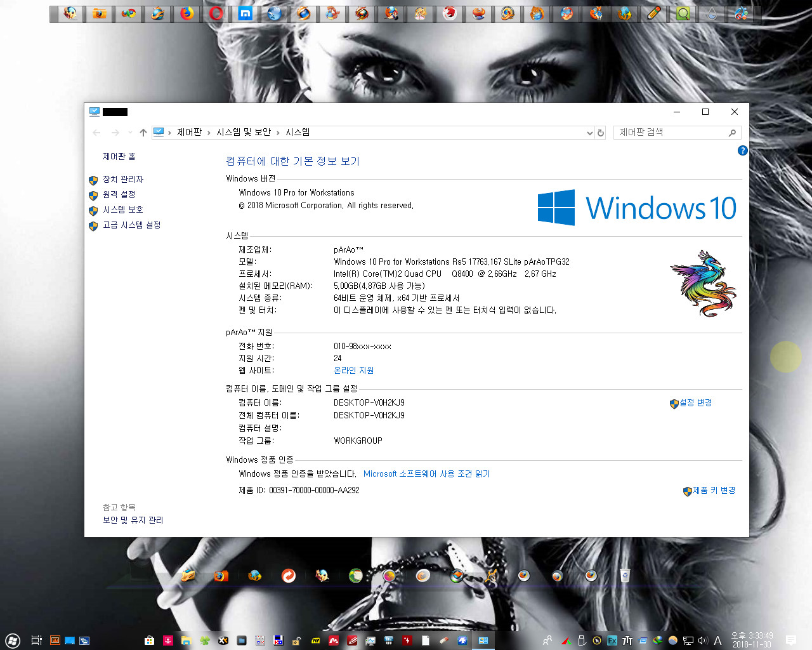This screenshot has height=650, width=812.
Task: Open the recent locations dropdown arrow
Action: pyautogui.click(x=130, y=133)
